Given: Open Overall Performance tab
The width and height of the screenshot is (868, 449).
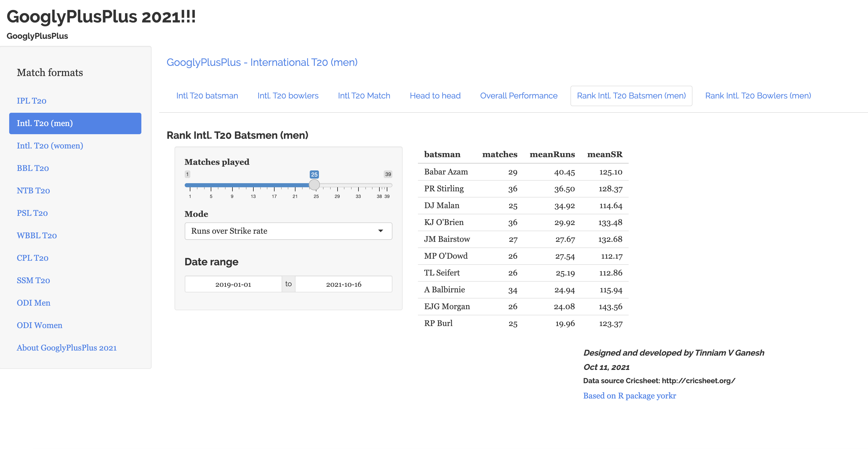Looking at the screenshot, I should [x=518, y=96].
